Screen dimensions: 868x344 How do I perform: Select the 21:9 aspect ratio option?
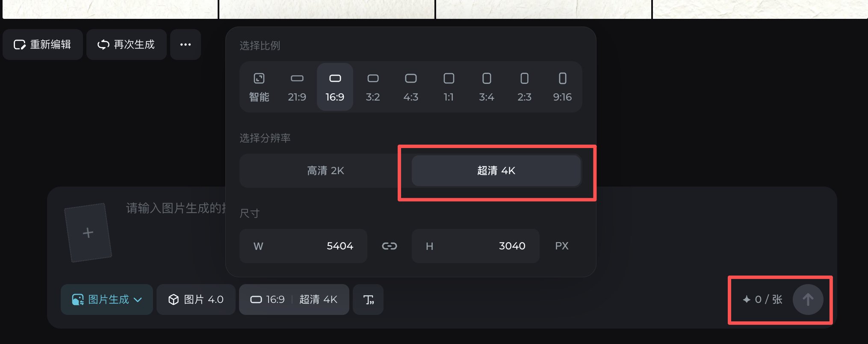(297, 87)
